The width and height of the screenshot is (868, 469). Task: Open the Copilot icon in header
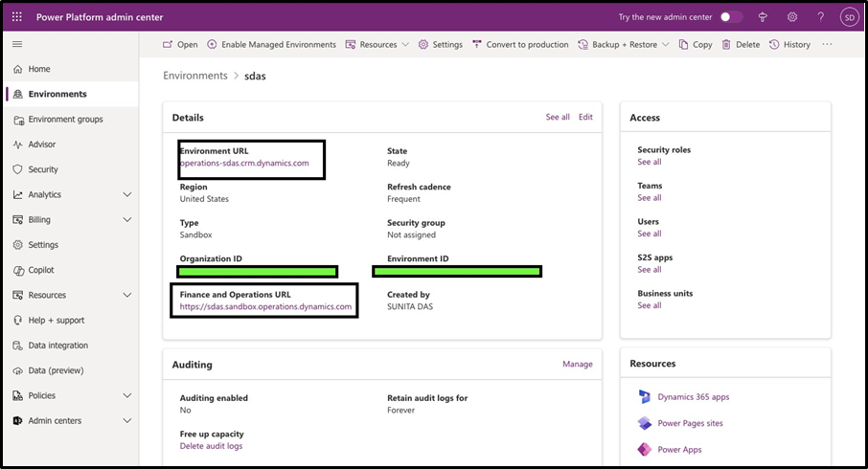(764, 17)
